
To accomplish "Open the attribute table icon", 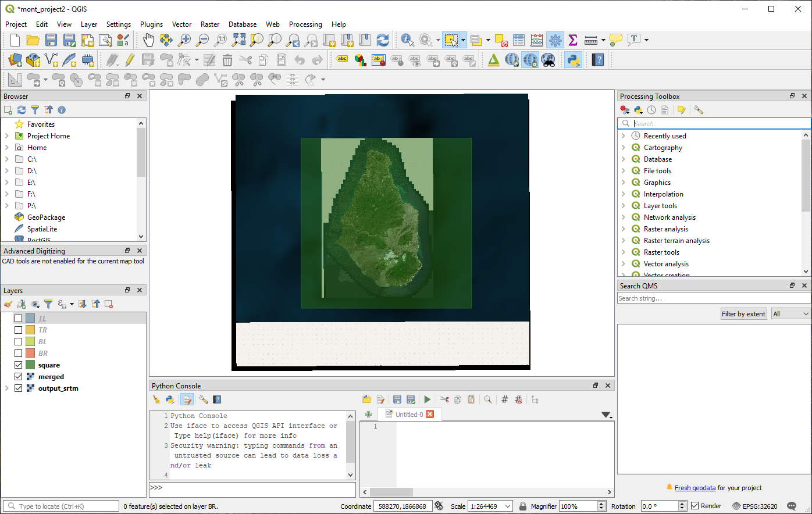I will pyautogui.click(x=519, y=40).
